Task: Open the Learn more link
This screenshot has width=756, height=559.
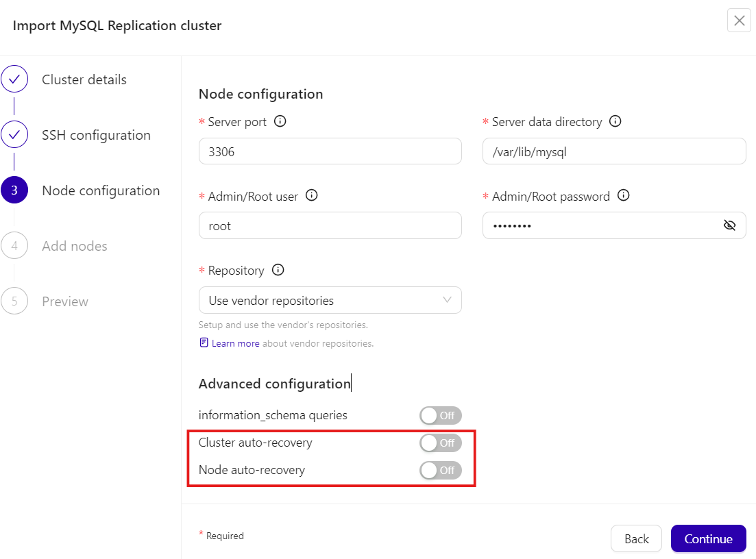Action: pyautogui.click(x=235, y=343)
